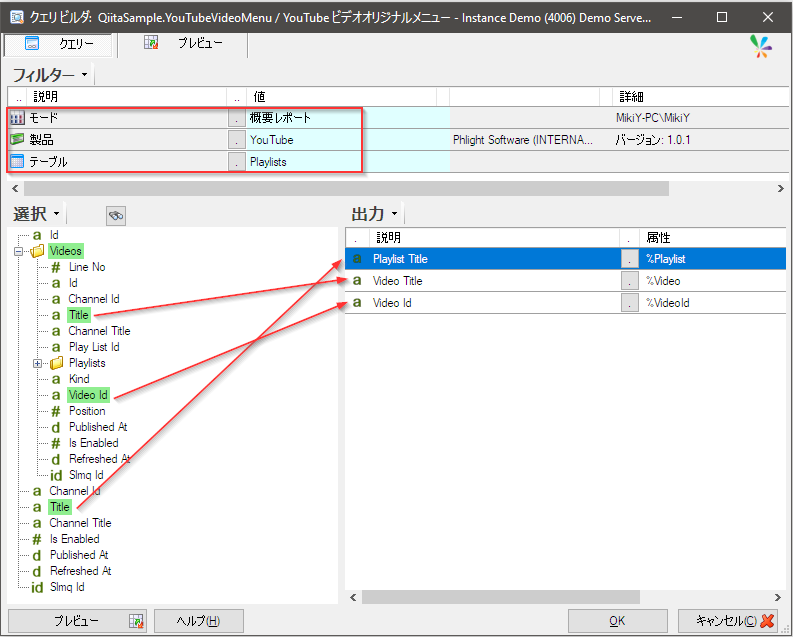This screenshot has height=637, width=793.
Task: Switch to the プレビュー tab
Action: (x=183, y=43)
